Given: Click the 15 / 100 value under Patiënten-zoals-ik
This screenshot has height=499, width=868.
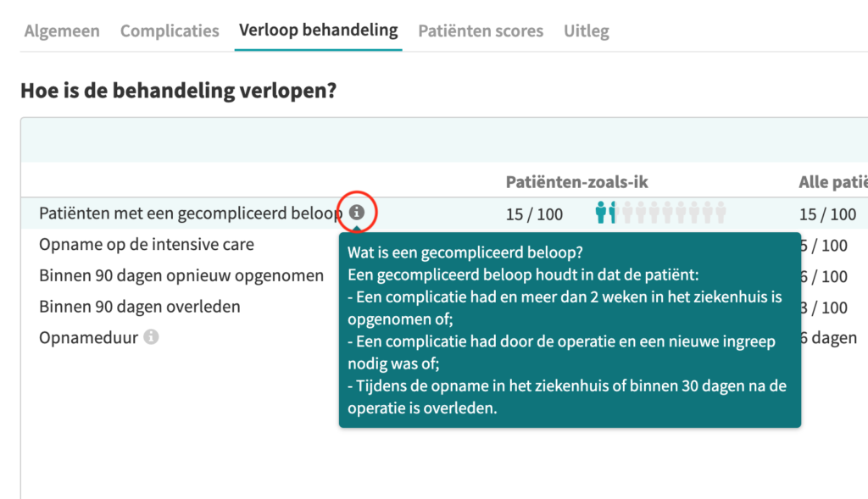Looking at the screenshot, I should click(534, 214).
